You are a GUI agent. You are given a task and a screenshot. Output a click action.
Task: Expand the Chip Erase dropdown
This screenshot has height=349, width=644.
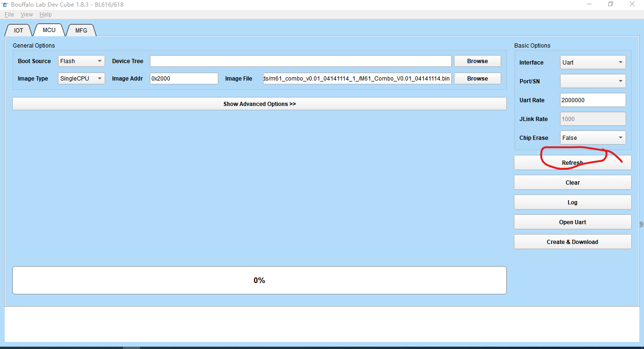click(x=593, y=138)
